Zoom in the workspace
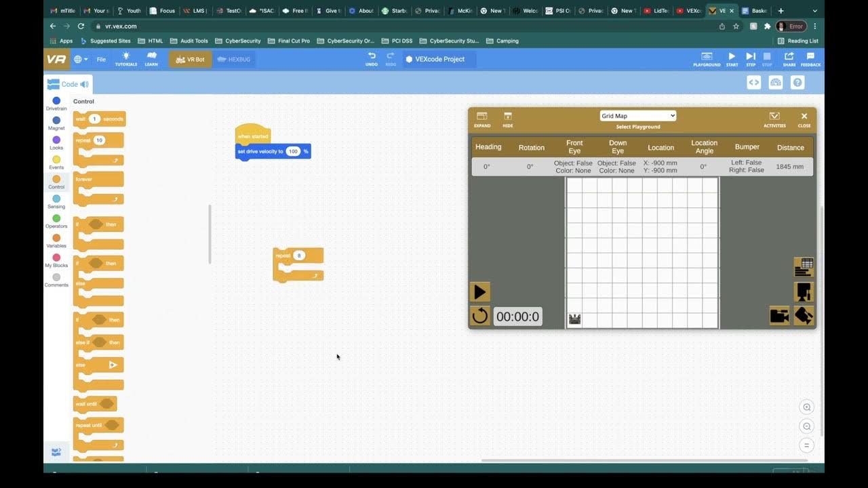Image resolution: width=868 pixels, height=488 pixels. coord(806,407)
